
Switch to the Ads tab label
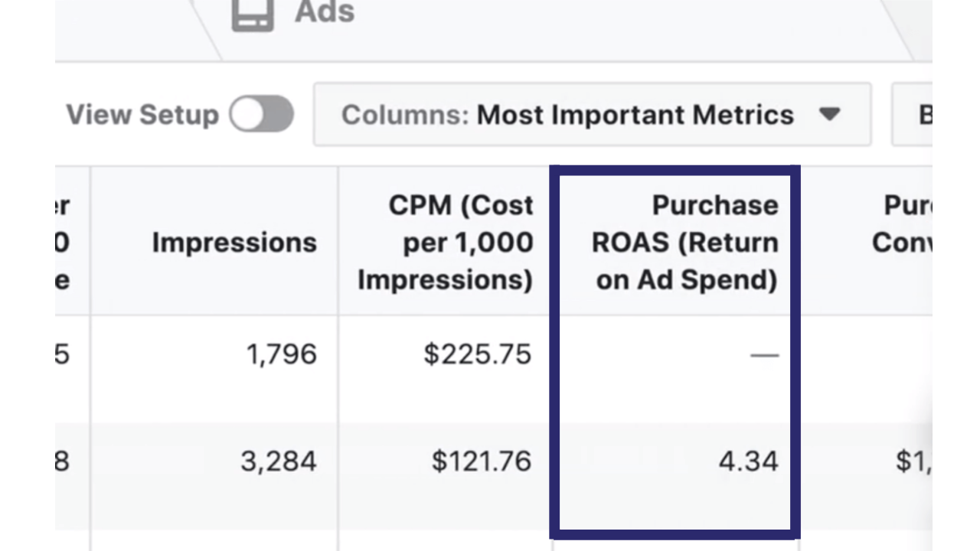coord(325,12)
